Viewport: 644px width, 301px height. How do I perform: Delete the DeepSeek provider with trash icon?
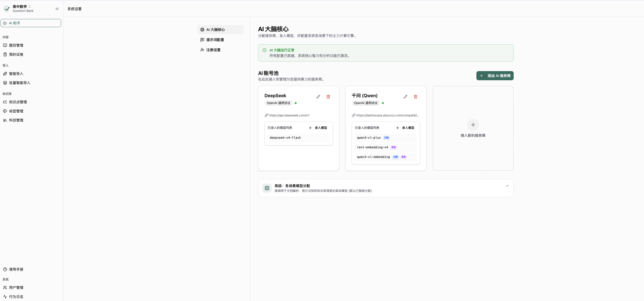[x=328, y=97]
